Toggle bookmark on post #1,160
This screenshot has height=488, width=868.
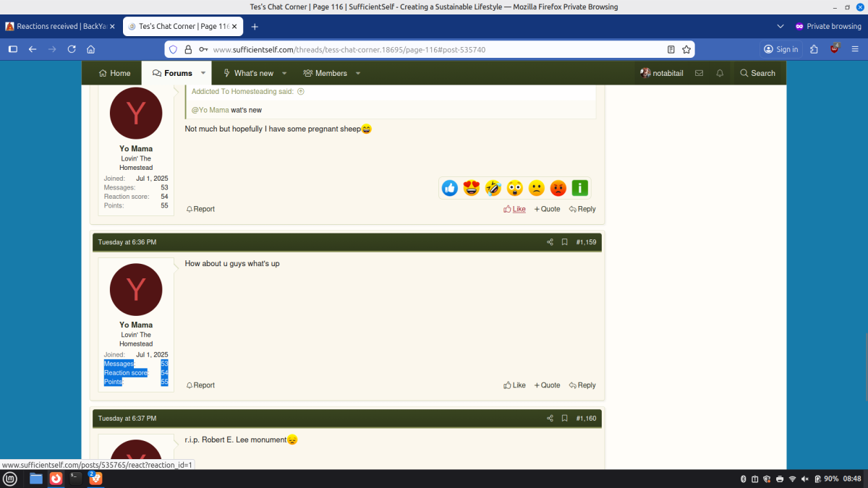[x=564, y=419]
